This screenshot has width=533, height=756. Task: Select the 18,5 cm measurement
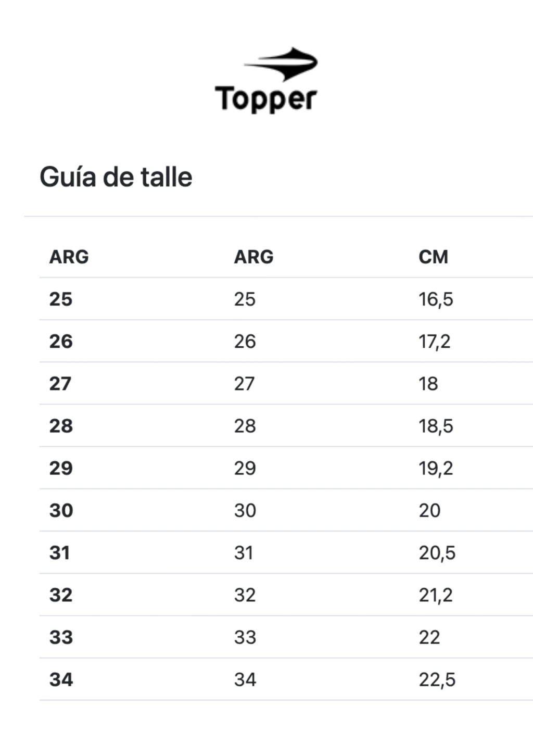[x=436, y=426]
